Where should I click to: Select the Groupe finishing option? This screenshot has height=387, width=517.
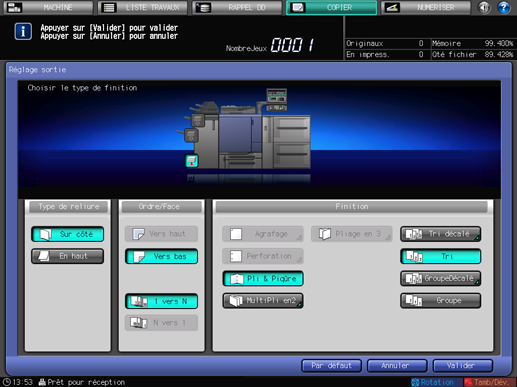point(440,301)
